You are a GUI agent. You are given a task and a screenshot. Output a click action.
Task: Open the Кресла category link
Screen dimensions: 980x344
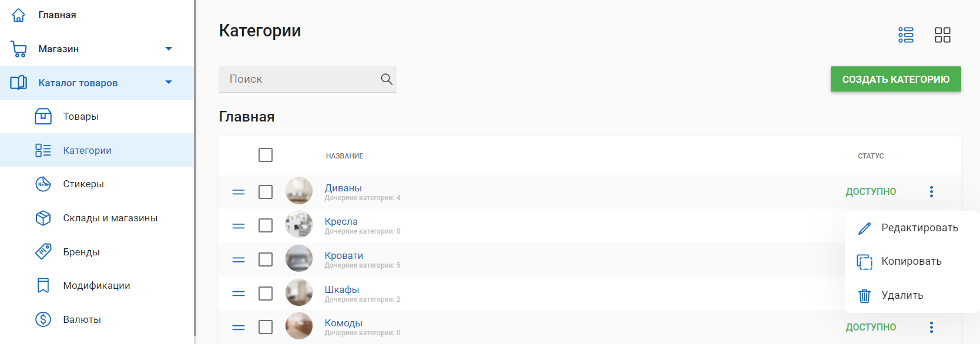click(341, 221)
